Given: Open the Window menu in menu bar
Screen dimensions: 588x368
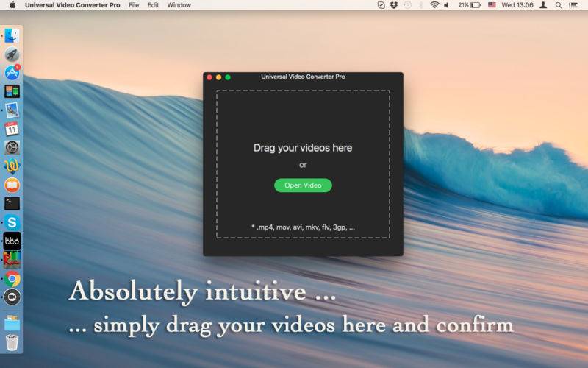Looking at the screenshot, I should click(179, 5).
